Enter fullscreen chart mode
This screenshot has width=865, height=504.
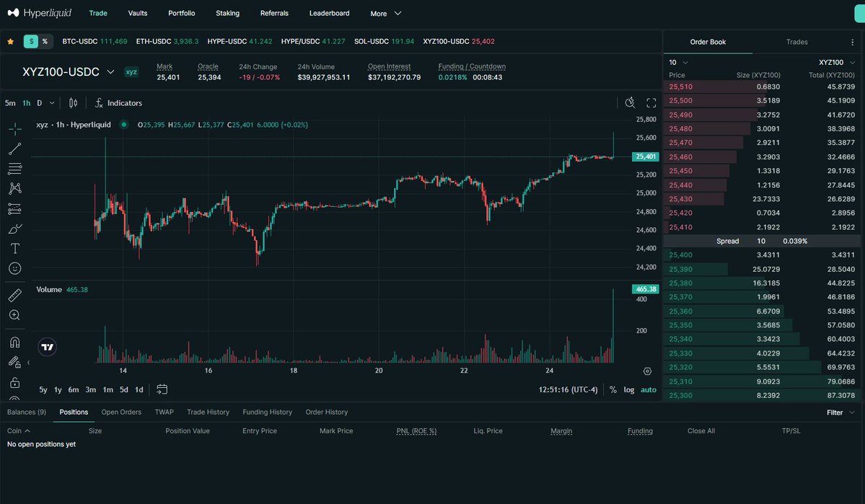click(x=651, y=103)
